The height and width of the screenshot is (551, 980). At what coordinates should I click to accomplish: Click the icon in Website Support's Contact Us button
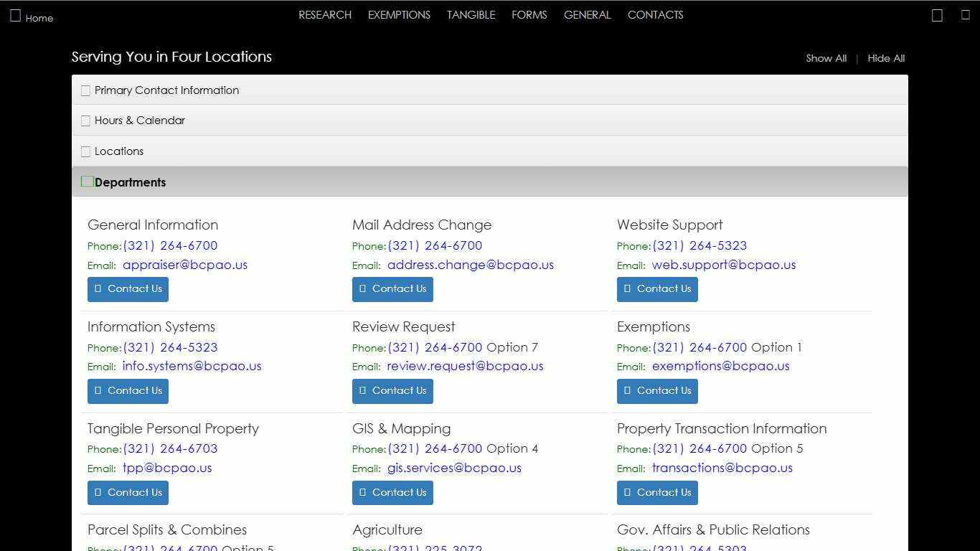627,289
